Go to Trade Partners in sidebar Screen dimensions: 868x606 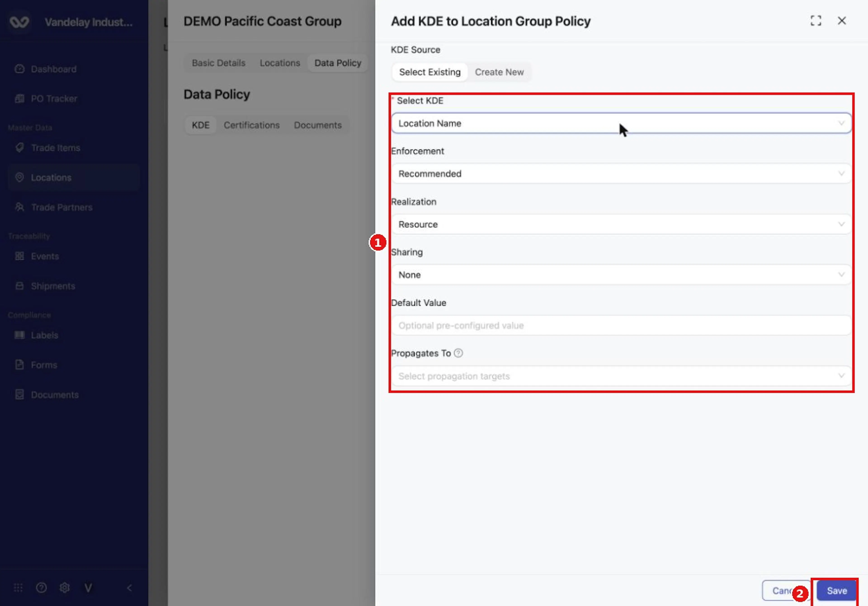[x=62, y=207]
